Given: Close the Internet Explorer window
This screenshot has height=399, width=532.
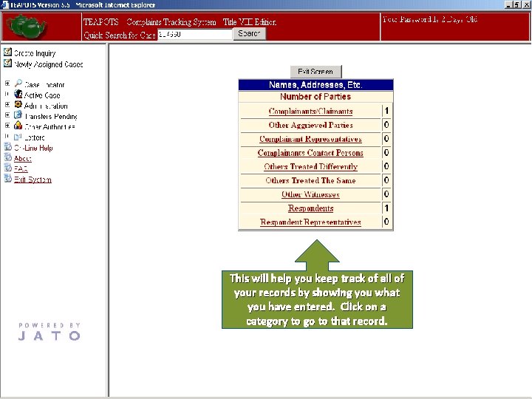Looking at the screenshot, I should coord(526,4).
